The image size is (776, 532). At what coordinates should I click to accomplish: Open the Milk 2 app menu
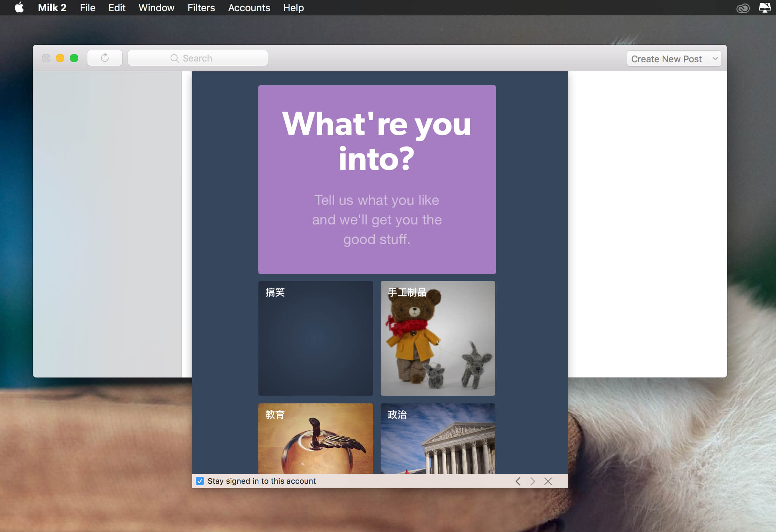pos(52,8)
